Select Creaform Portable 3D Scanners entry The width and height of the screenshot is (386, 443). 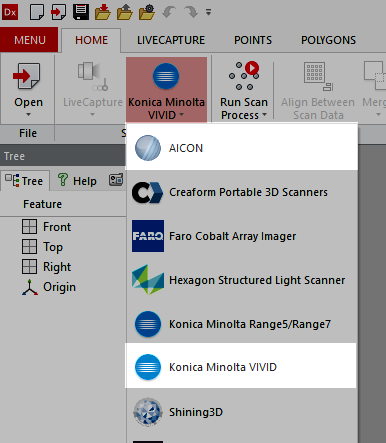tap(242, 192)
